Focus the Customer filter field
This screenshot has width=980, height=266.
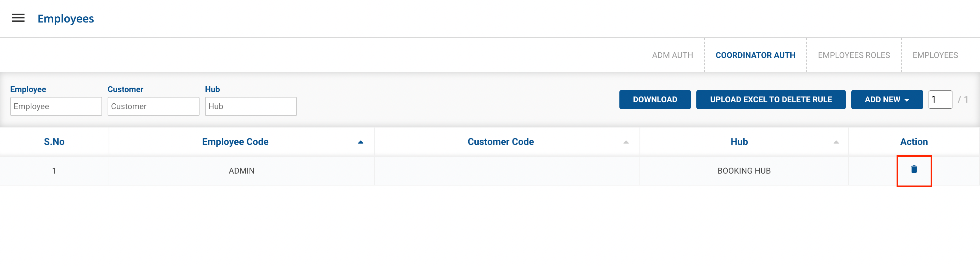coord(153,106)
